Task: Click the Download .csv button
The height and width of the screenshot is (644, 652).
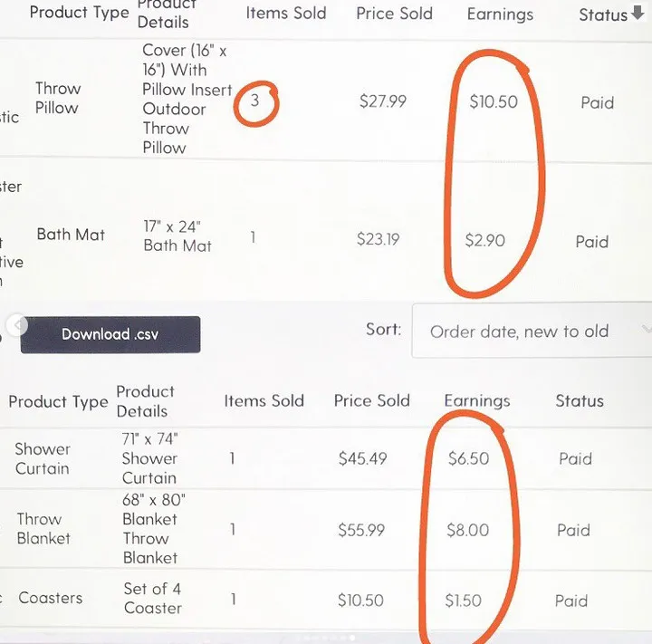Action: tap(110, 334)
